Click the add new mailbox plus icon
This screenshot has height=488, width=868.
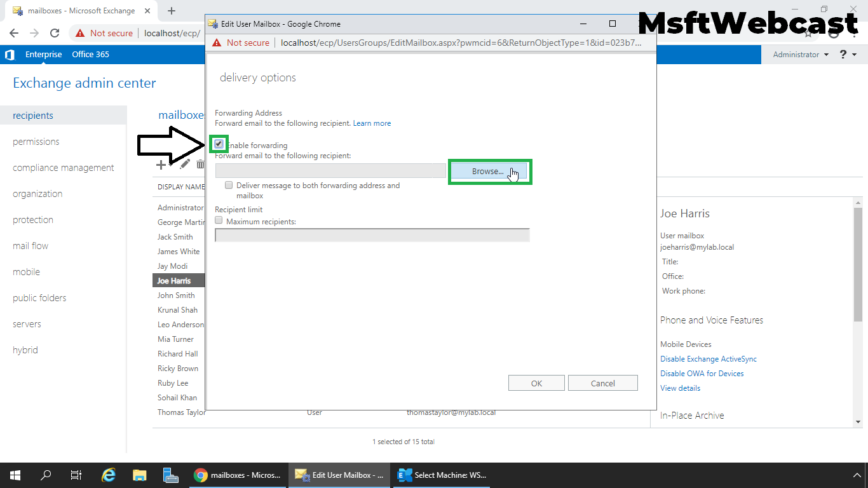161,165
